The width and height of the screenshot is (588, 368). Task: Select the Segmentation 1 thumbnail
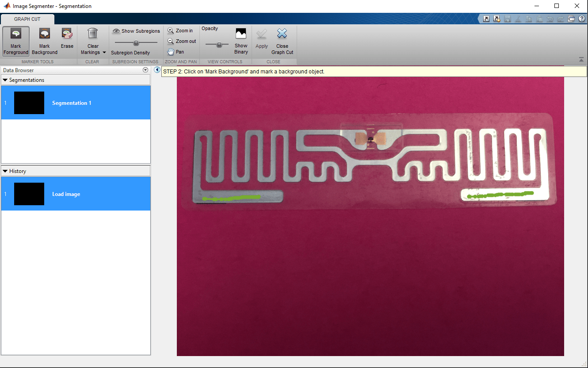click(x=29, y=103)
